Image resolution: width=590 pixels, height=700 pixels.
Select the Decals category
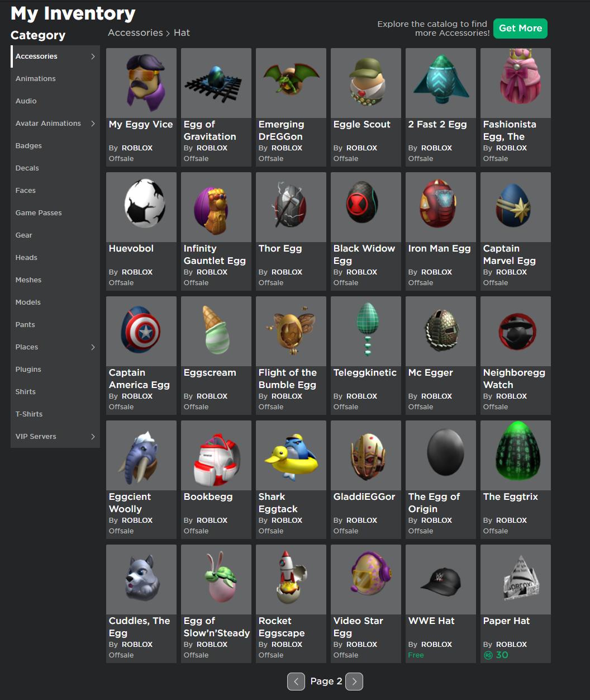tap(55, 168)
